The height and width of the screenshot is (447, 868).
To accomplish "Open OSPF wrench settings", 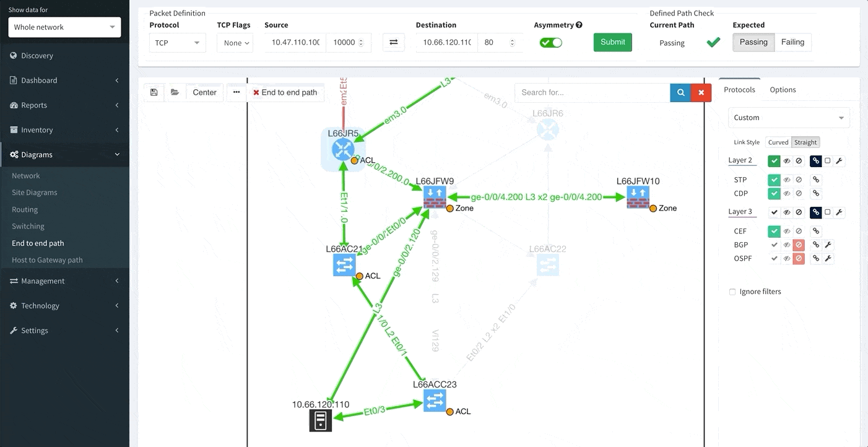I will [828, 258].
